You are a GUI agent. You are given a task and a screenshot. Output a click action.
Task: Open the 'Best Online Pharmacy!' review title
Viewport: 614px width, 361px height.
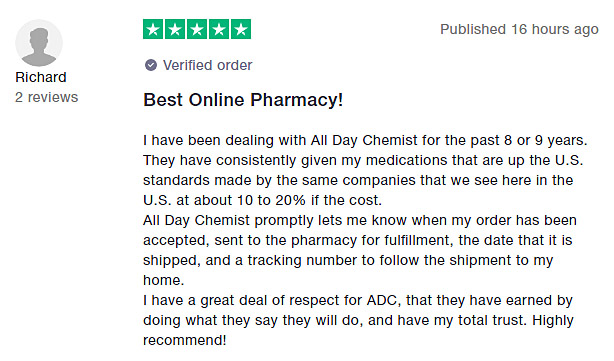click(x=243, y=100)
